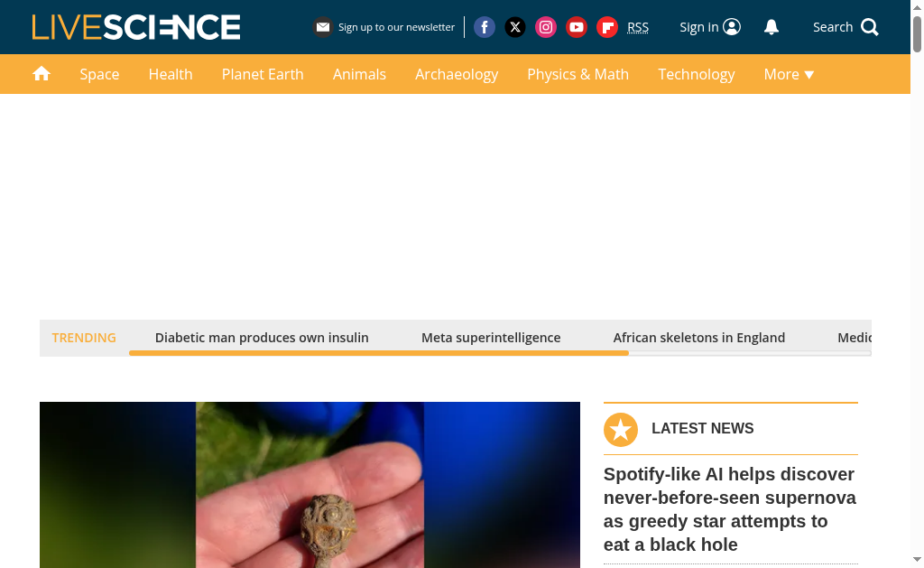Open the YouTube channel icon
924x568 pixels.
click(577, 27)
